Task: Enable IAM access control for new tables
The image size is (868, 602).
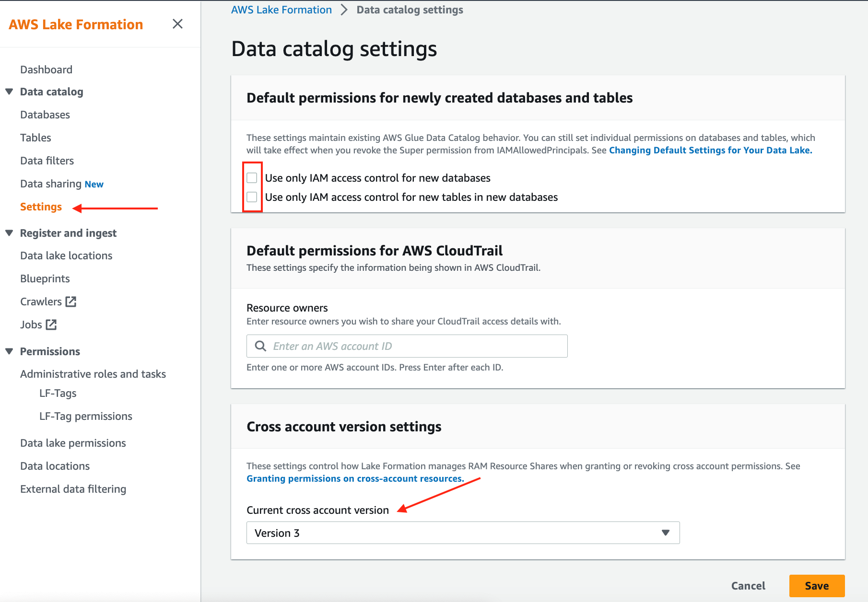Action: [252, 197]
